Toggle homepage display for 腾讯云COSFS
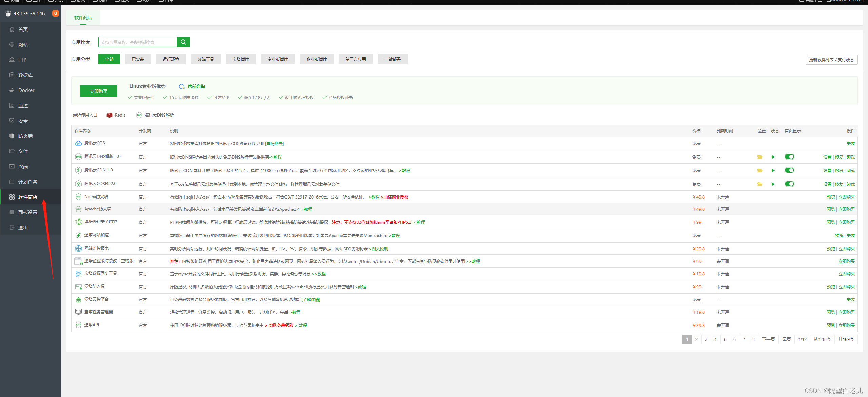 (789, 184)
